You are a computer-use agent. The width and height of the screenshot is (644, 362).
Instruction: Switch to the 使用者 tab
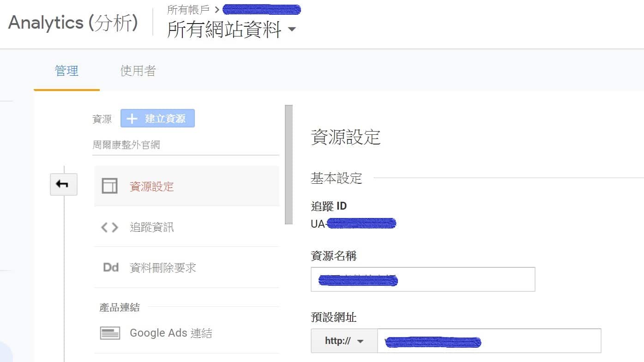click(138, 71)
